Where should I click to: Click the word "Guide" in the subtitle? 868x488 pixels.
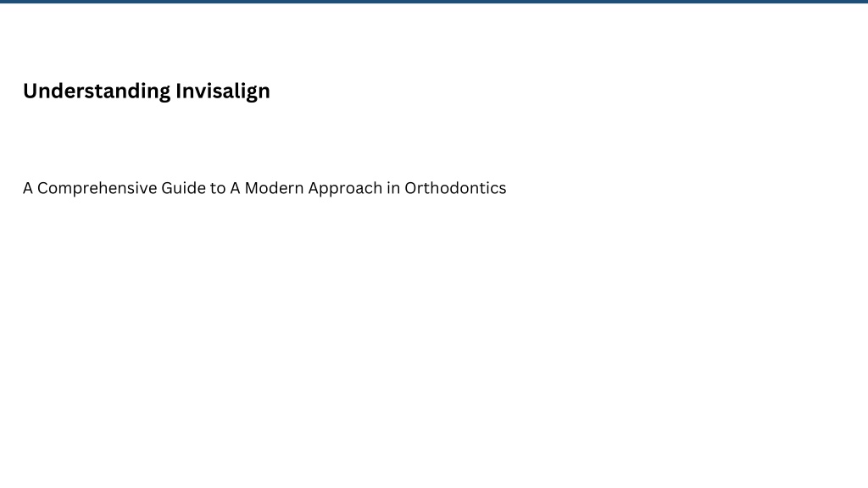(x=183, y=188)
